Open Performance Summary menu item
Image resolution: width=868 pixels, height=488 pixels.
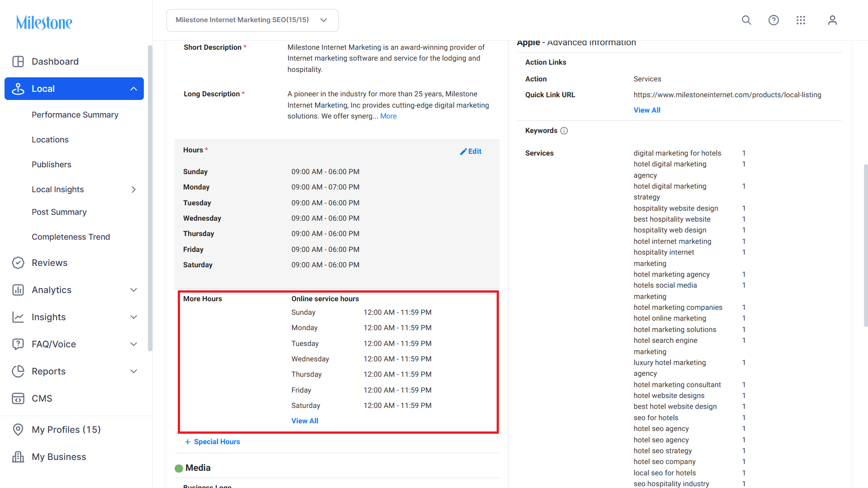75,115
